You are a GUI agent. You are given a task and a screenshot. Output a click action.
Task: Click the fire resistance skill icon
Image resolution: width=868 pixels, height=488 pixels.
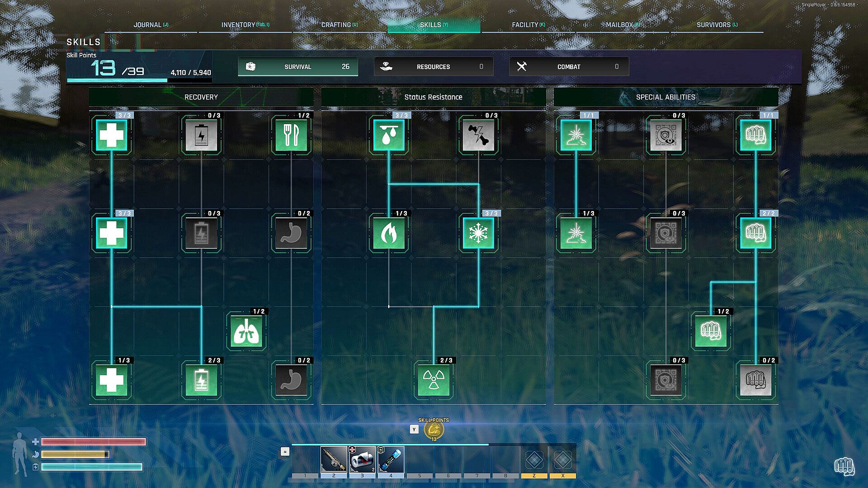click(388, 234)
